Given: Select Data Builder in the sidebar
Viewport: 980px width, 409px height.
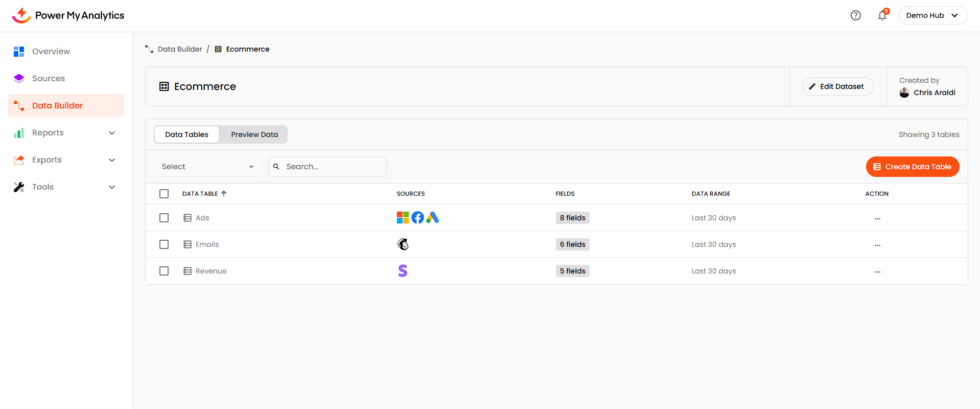Looking at the screenshot, I should pyautogui.click(x=66, y=105).
